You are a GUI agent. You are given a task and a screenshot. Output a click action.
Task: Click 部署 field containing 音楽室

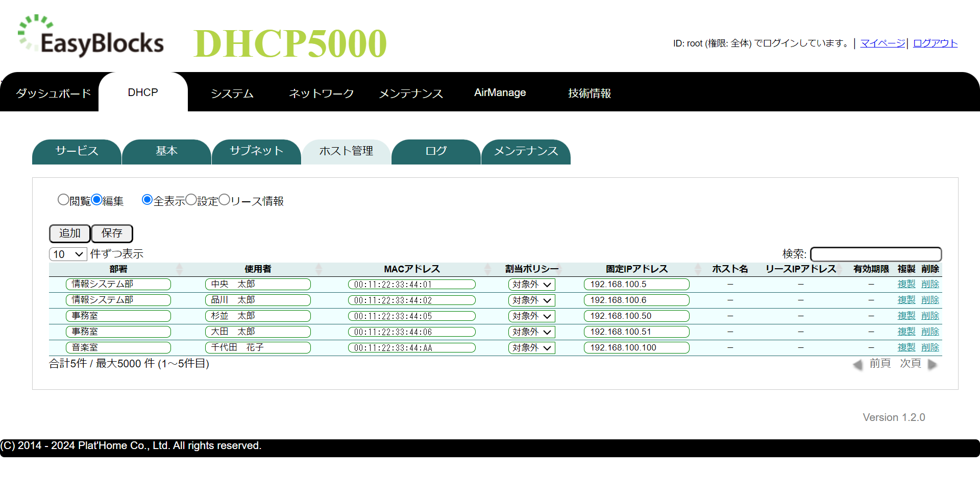tap(118, 347)
